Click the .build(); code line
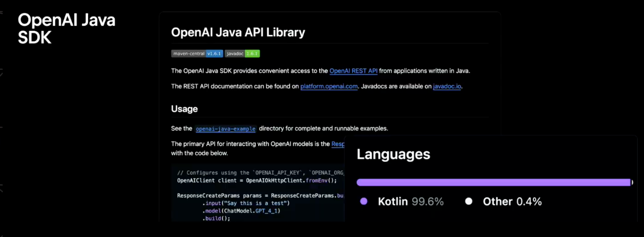 (216, 219)
